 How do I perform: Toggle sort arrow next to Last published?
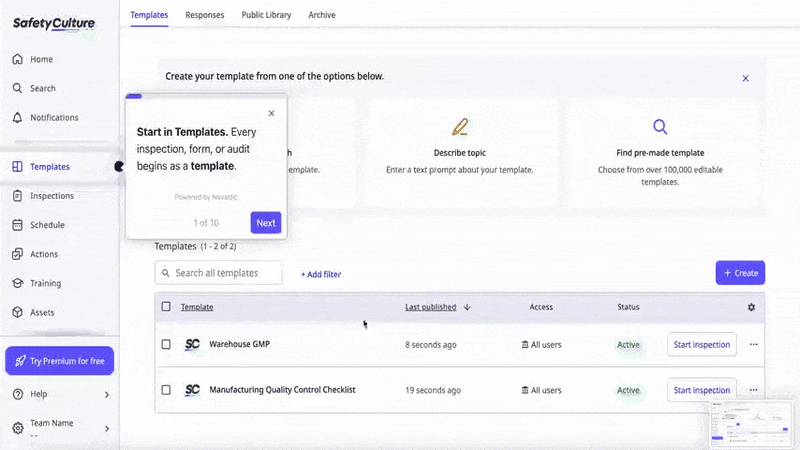point(467,307)
